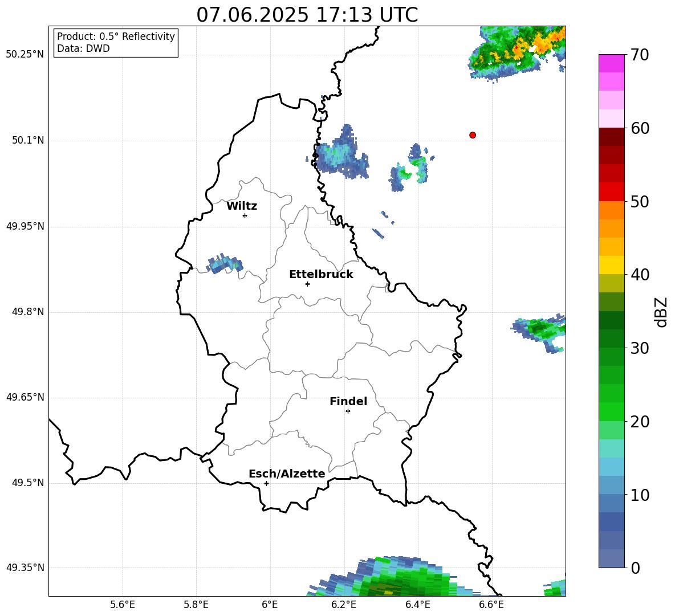The image size is (675, 616).
Task: Click the Esch/Alzette station cross marker
Action: click(266, 483)
